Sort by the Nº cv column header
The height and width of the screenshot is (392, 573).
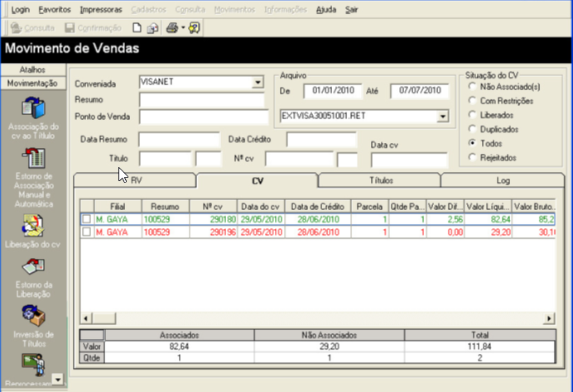tap(213, 207)
